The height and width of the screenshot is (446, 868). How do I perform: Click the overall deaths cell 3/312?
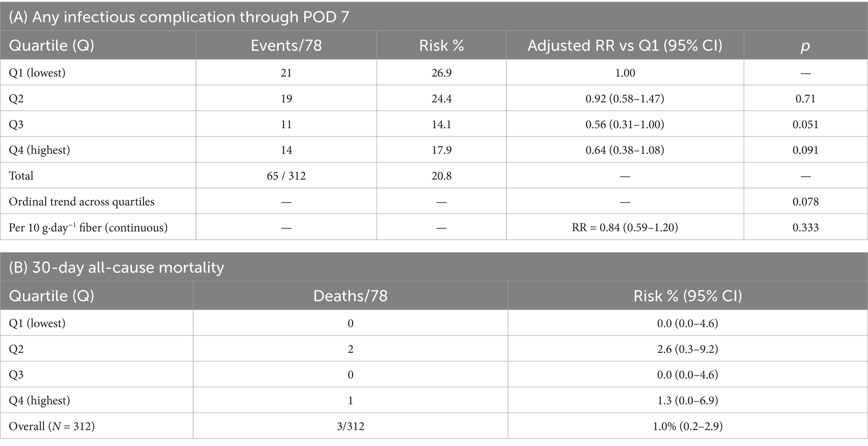tap(350, 426)
